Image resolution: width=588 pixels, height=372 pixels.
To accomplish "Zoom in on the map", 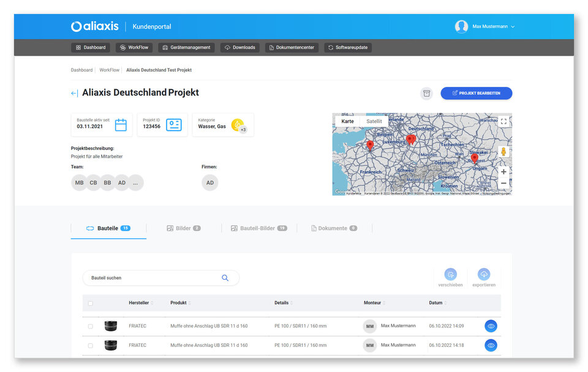I will (x=503, y=171).
